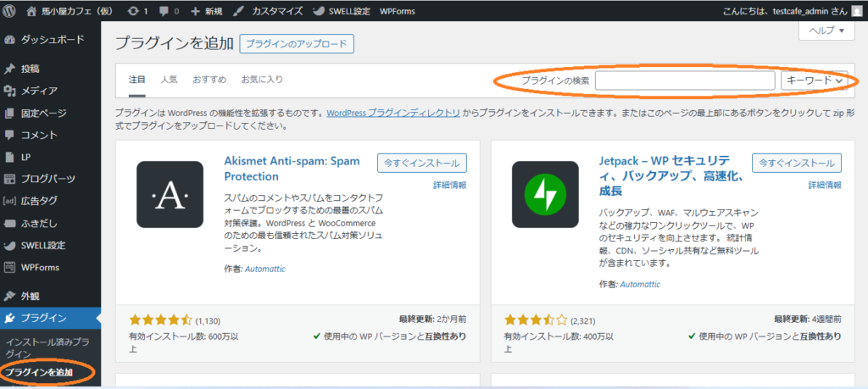The height and width of the screenshot is (389, 868).
Task: Open 詳細情報 link for Jetpack
Action: (x=825, y=186)
